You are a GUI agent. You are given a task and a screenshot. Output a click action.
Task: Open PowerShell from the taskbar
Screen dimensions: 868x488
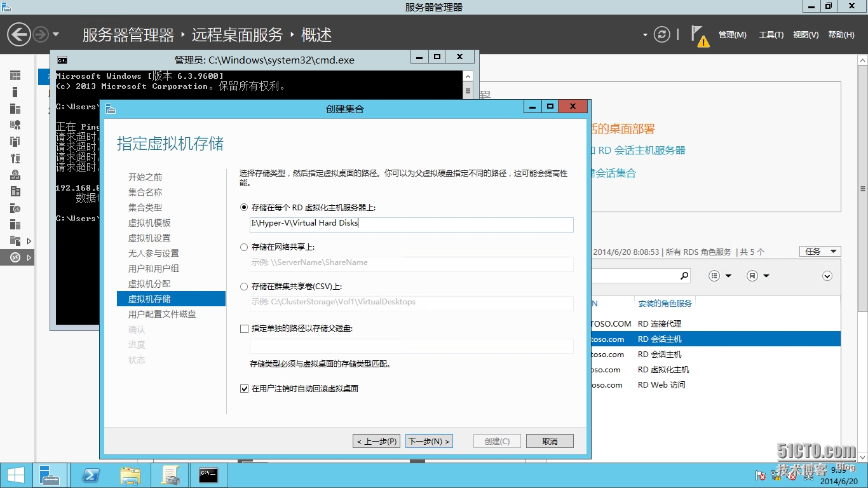point(90,475)
